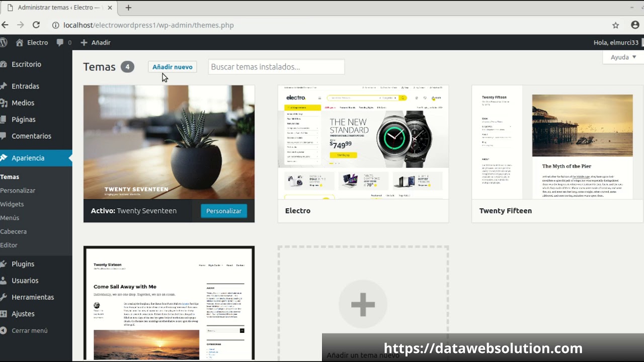Click the Plugins plug icon
This screenshot has width=644, height=362.
(x=4, y=263)
